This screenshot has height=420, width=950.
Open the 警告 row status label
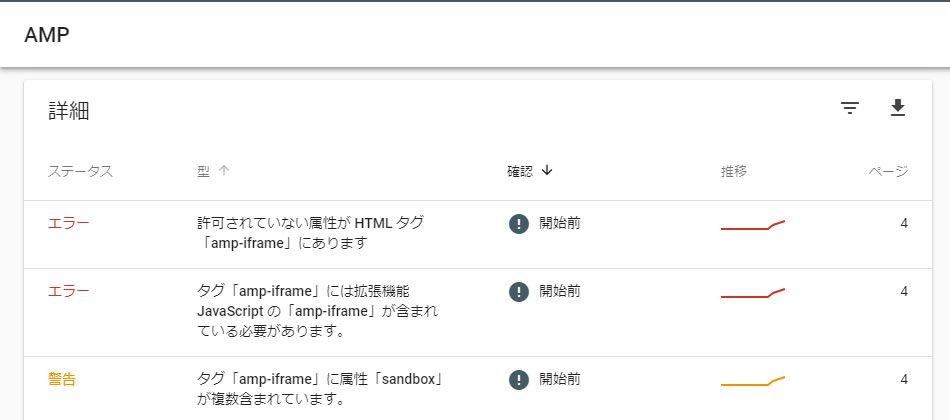pyautogui.click(x=62, y=379)
